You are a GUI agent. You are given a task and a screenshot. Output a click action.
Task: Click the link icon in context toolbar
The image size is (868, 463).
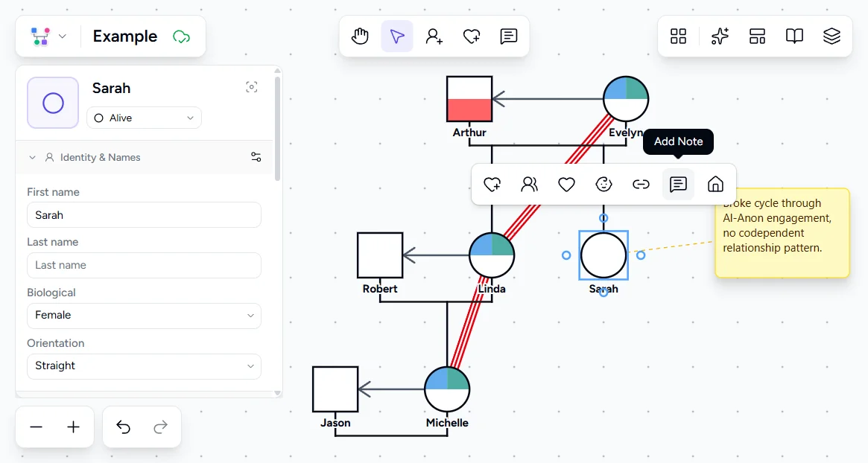coord(641,184)
